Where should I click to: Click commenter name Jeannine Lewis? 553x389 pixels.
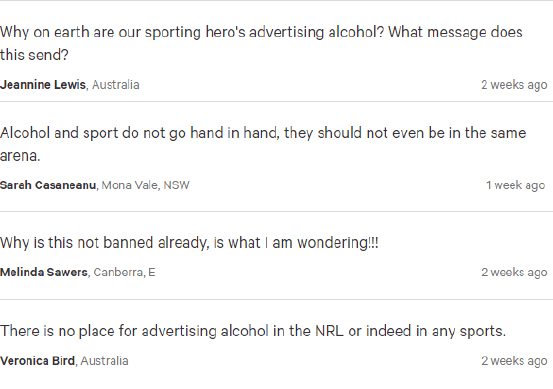point(43,85)
